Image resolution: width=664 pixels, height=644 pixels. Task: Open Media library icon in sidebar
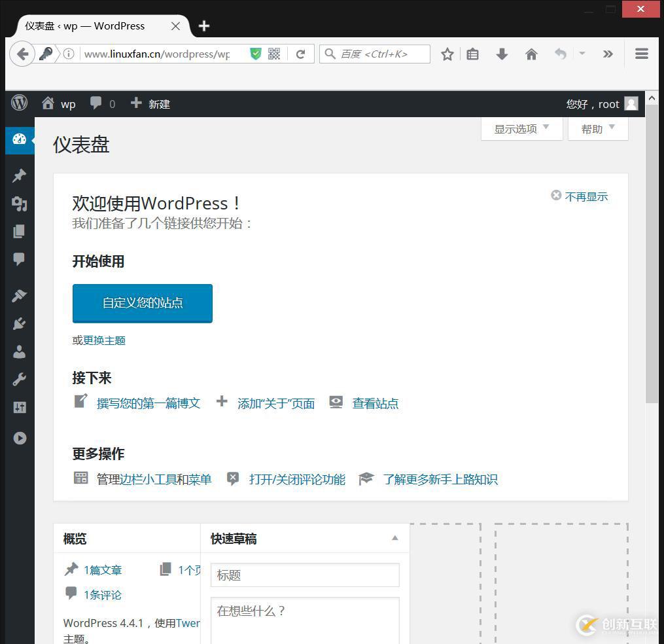[20, 204]
